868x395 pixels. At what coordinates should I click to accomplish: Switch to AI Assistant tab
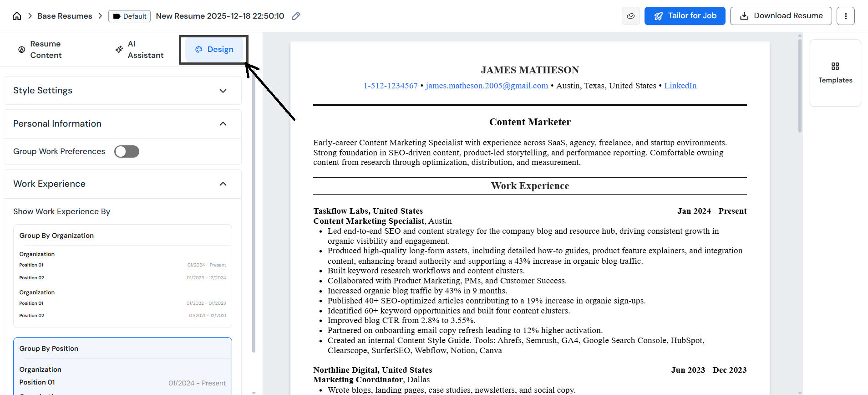[x=140, y=49]
